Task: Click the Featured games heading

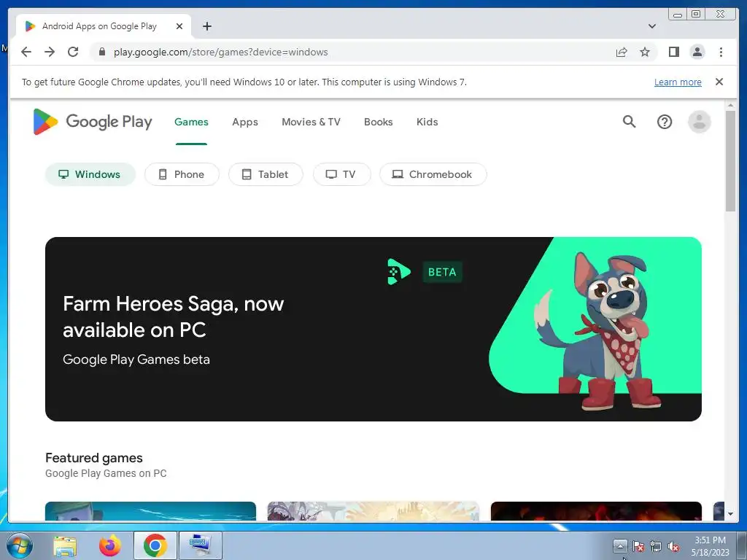Action: (x=94, y=458)
